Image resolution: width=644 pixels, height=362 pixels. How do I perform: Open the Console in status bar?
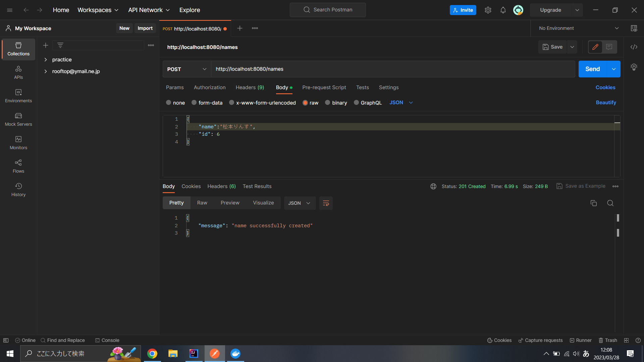[x=107, y=340]
